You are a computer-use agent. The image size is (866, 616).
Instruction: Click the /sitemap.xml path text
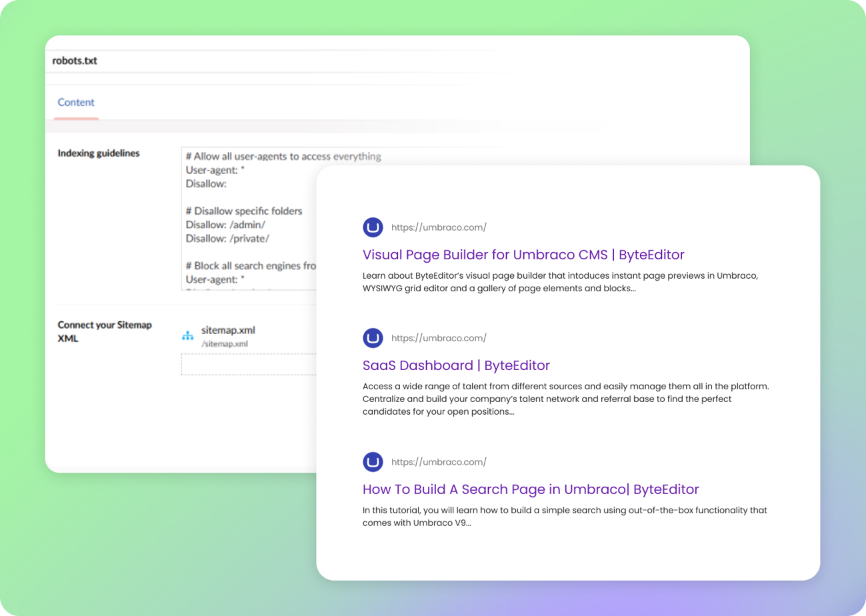click(225, 344)
